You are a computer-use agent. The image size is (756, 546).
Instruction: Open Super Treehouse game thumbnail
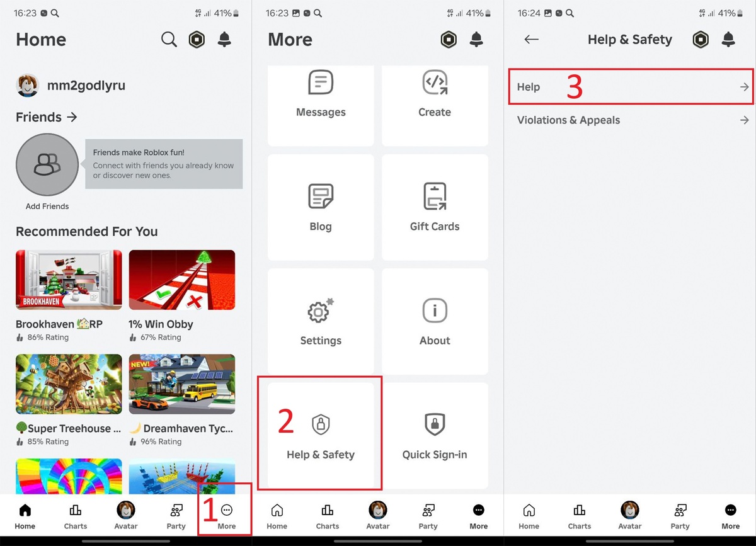69,384
